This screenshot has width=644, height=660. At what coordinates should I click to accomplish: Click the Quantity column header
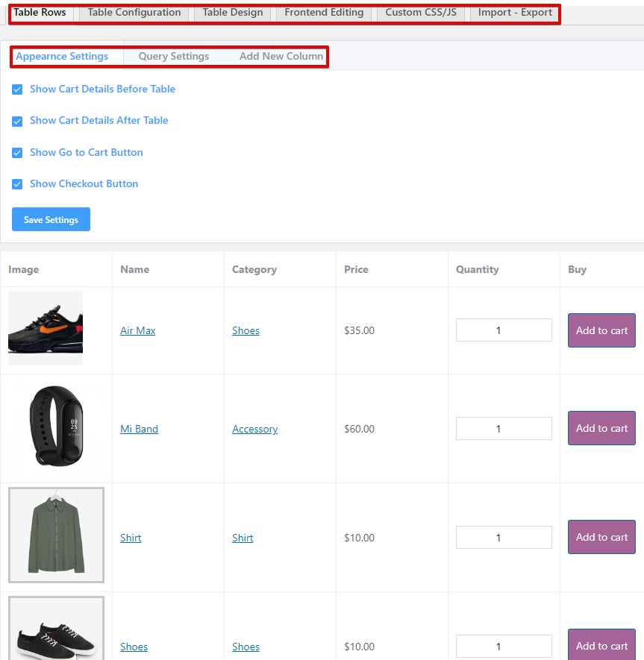pos(477,269)
